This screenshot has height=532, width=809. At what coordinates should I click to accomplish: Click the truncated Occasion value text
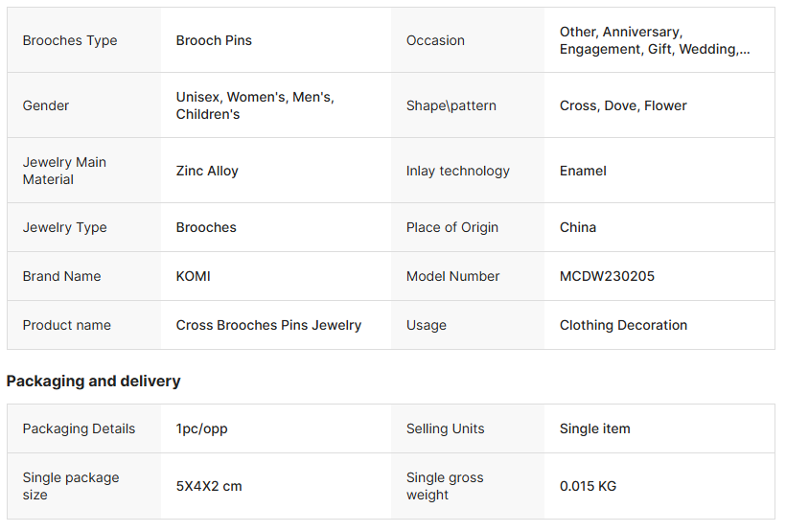655,40
